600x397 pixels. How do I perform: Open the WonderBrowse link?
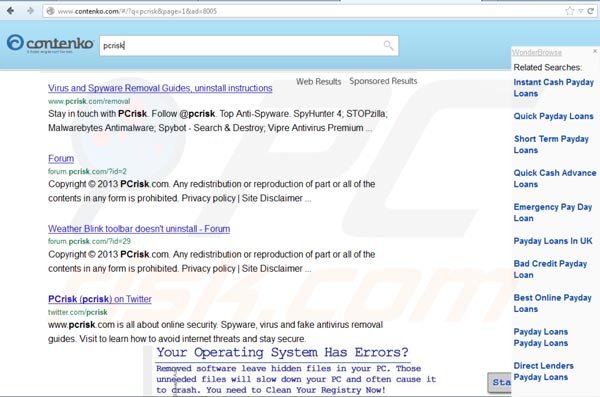(536, 52)
